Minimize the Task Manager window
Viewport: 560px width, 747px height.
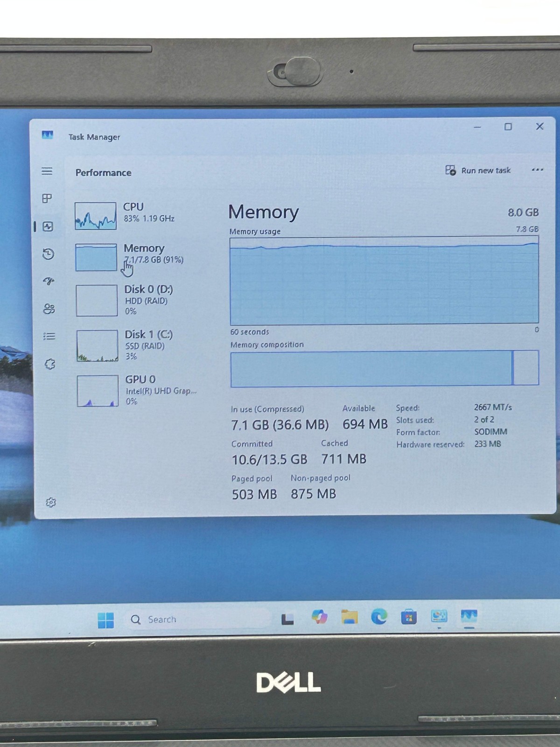[477, 127]
